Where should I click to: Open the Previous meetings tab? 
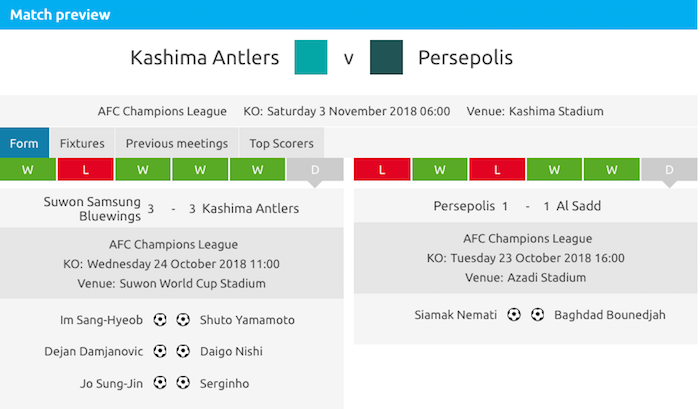(177, 143)
